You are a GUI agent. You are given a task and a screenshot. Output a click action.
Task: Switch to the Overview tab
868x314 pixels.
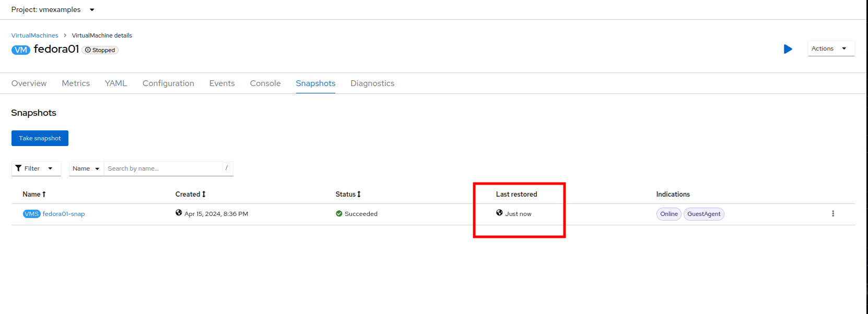click(x=29, y=83)
